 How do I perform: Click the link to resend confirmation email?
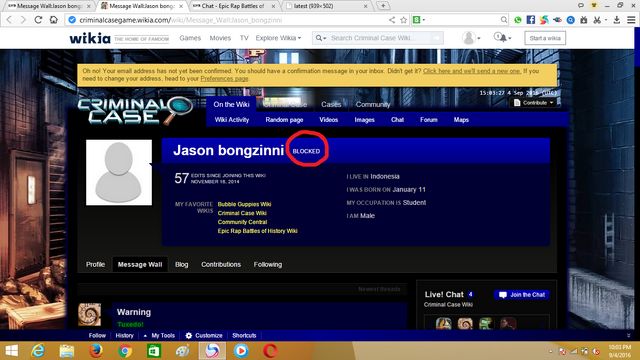point(472,71)
